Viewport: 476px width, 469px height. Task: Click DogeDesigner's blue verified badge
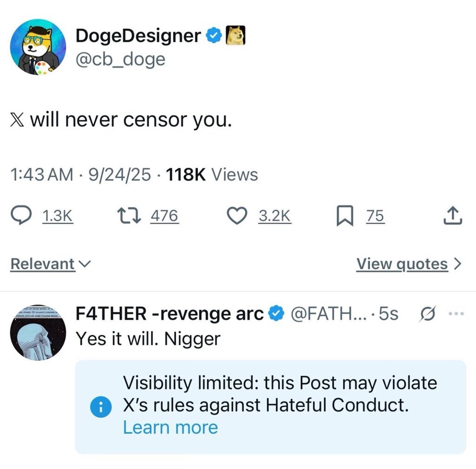click(214, 36)
